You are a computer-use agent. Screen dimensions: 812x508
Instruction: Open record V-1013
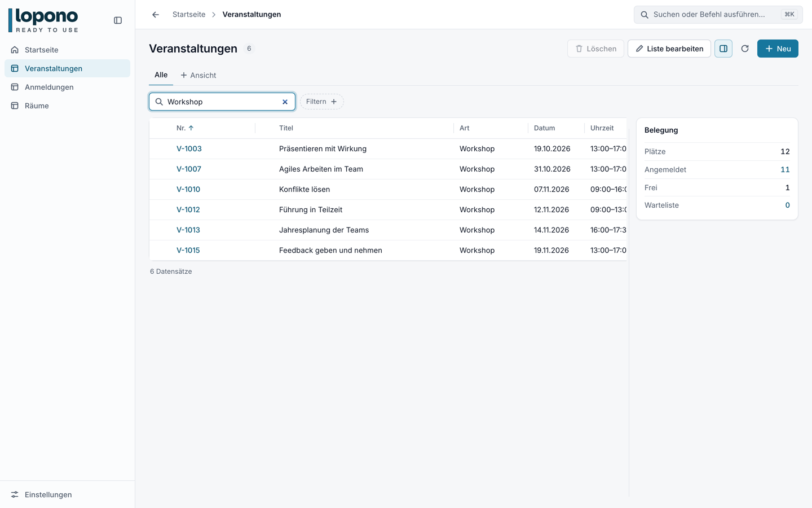pyautogui.click(x=188, y=230)
